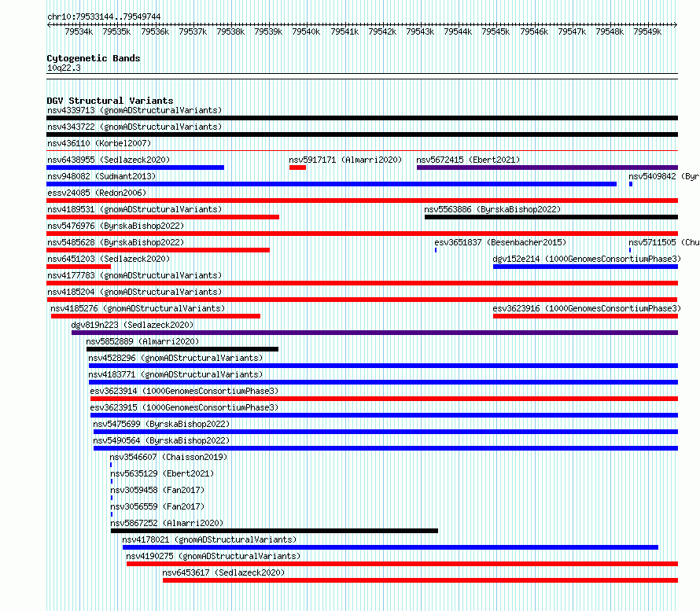Image resolution: width=700 pixels, height=611 pixels.
Task: Select the nsv4343722 gnomAD variant label
Action: 134,127
